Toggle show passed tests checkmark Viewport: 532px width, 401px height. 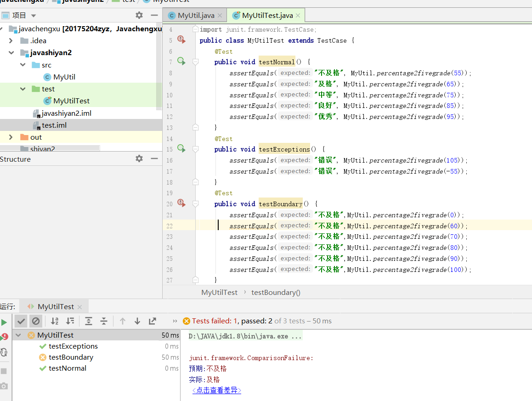(21, 321)
